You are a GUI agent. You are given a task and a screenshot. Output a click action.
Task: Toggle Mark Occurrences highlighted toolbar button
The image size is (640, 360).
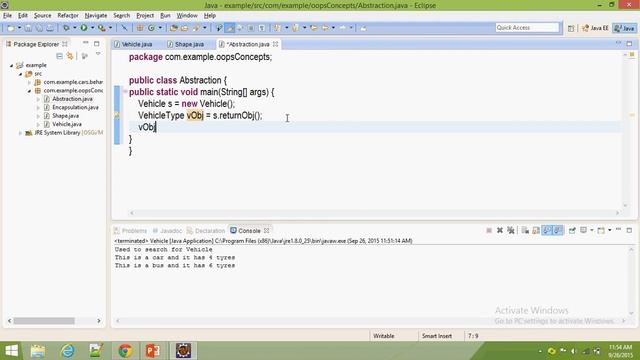click(x=230, y=28)
